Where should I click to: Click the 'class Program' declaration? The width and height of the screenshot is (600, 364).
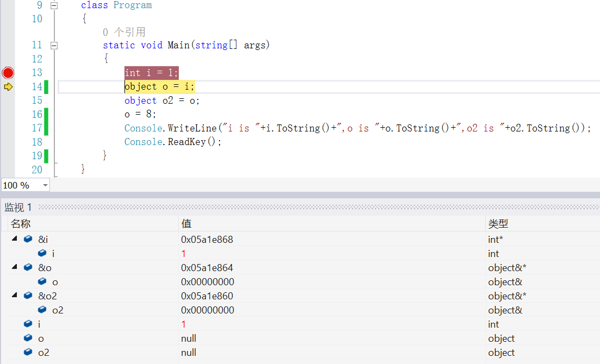(116, 5)
